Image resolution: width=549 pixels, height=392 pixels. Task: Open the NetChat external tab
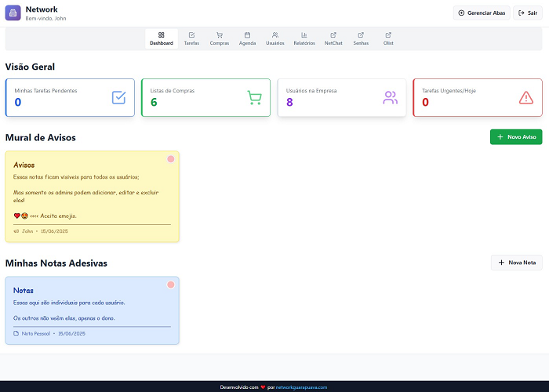pyautogui.click(x=333, y=38)
